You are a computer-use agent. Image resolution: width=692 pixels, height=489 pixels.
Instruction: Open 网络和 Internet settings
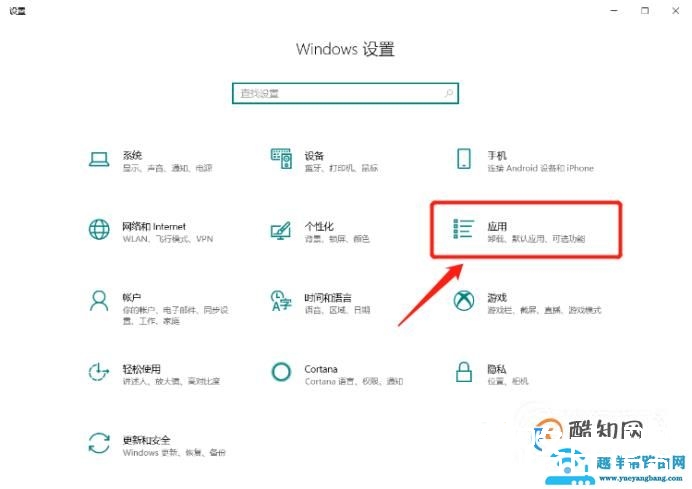(154, 226)
